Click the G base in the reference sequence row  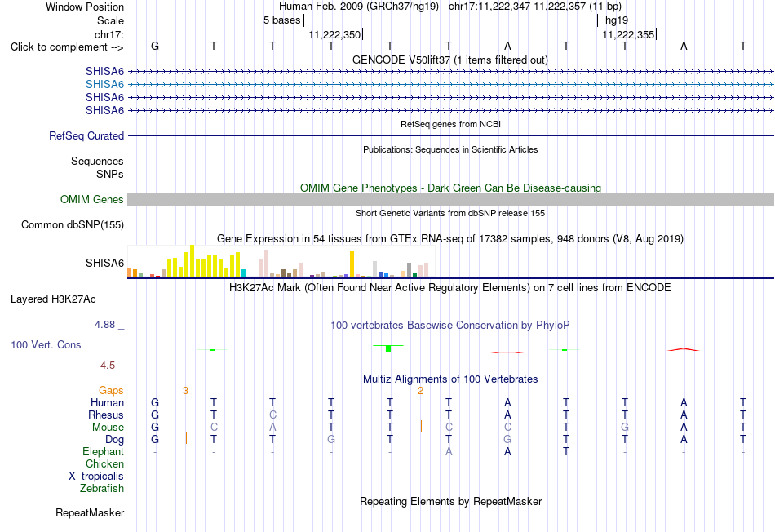(155, 46)
